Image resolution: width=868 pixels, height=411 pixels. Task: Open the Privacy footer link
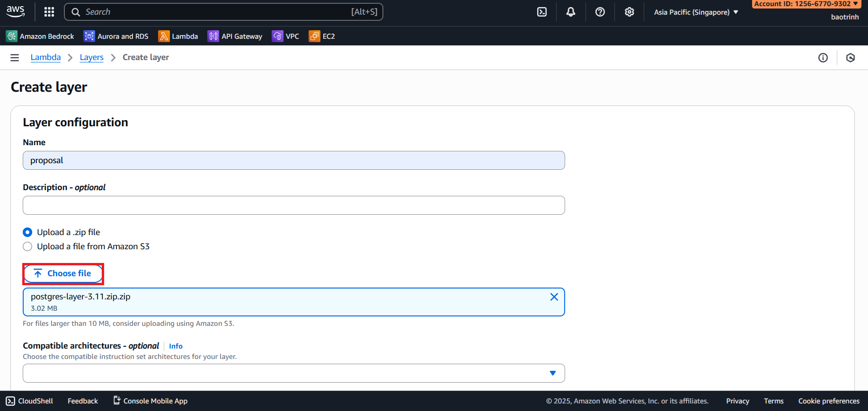pos(738,401)
